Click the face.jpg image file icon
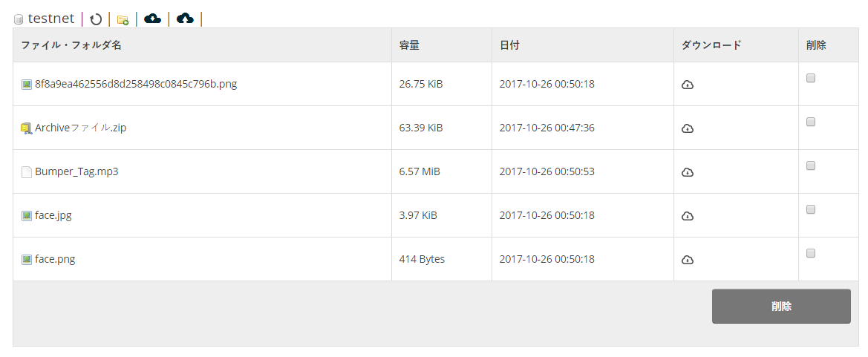The width and height of the screenshot is (868, 357). coord(27,216)
